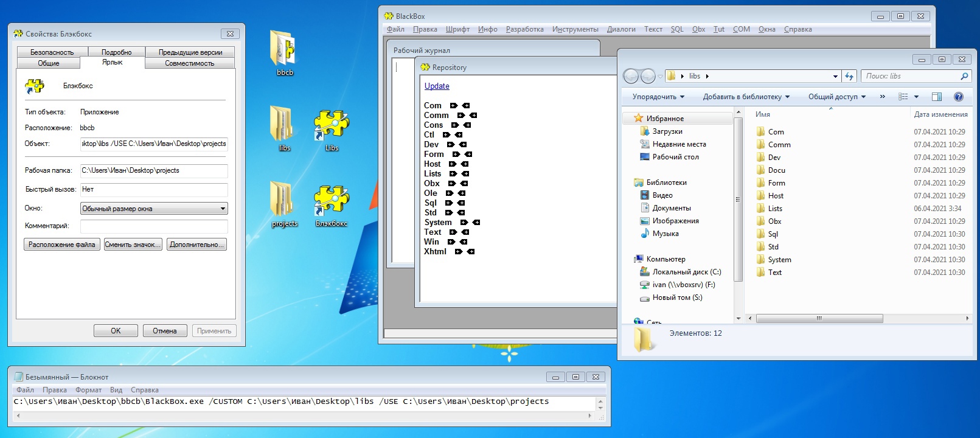Click the Рабочая папка input field
The image size is (980, 438).
point(154,171)
